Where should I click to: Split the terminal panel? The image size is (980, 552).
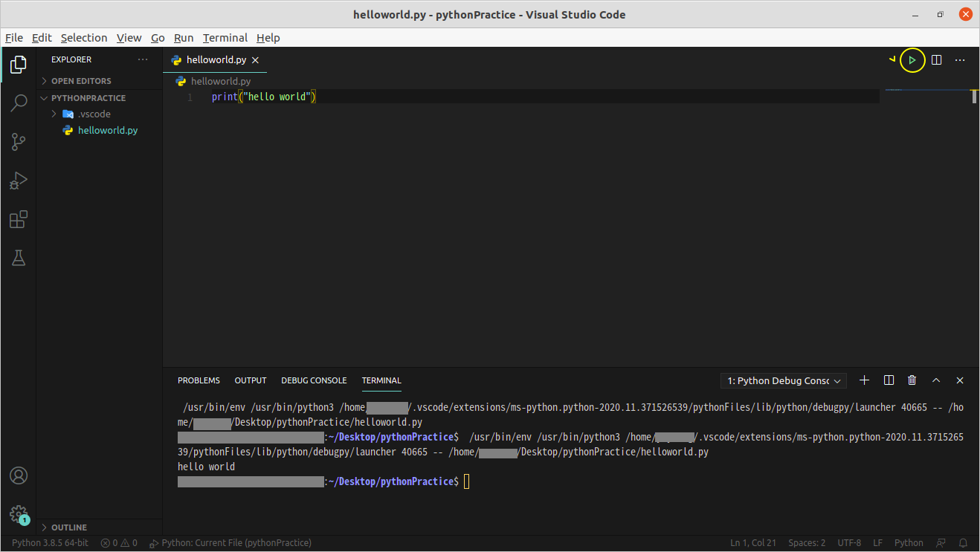[889, 380]
